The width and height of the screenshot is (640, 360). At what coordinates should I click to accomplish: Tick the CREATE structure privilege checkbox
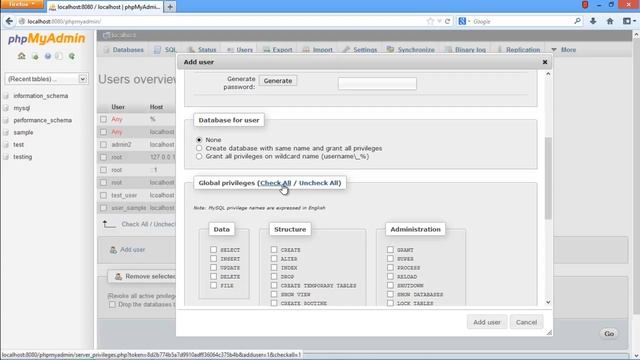[x=274, y=249]
